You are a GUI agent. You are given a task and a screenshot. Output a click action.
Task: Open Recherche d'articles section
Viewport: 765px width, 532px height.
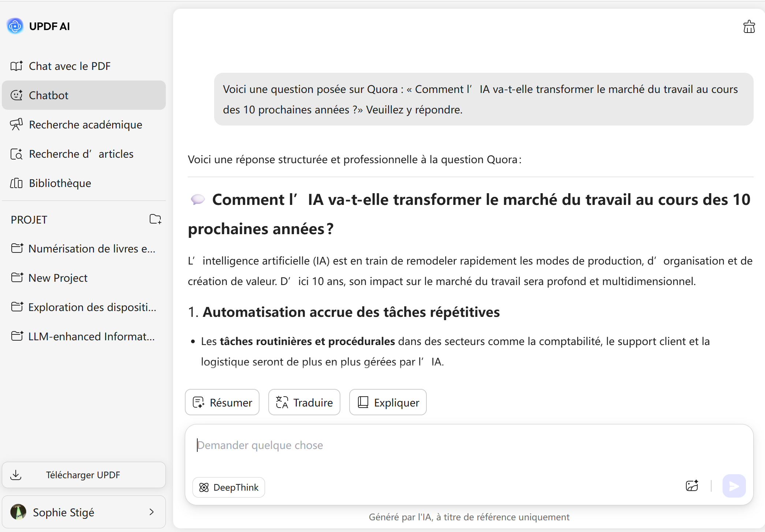pos(81,154)
